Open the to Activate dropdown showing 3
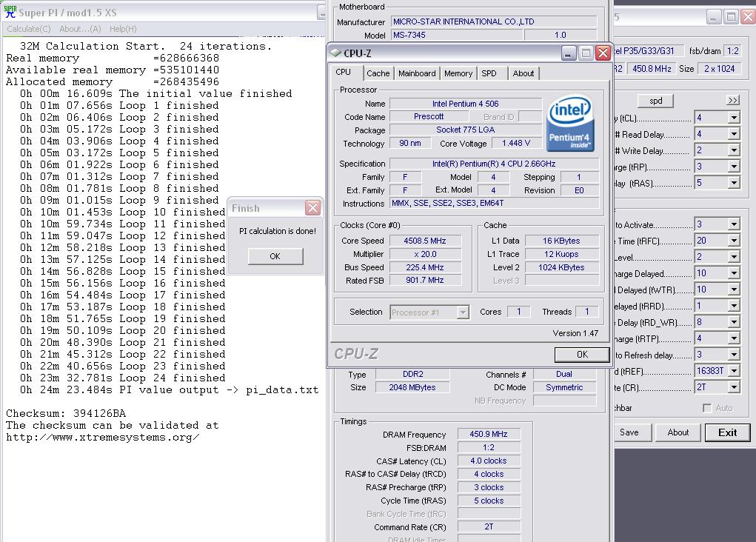Screen dimensions: 756x542 pos(733,224)
